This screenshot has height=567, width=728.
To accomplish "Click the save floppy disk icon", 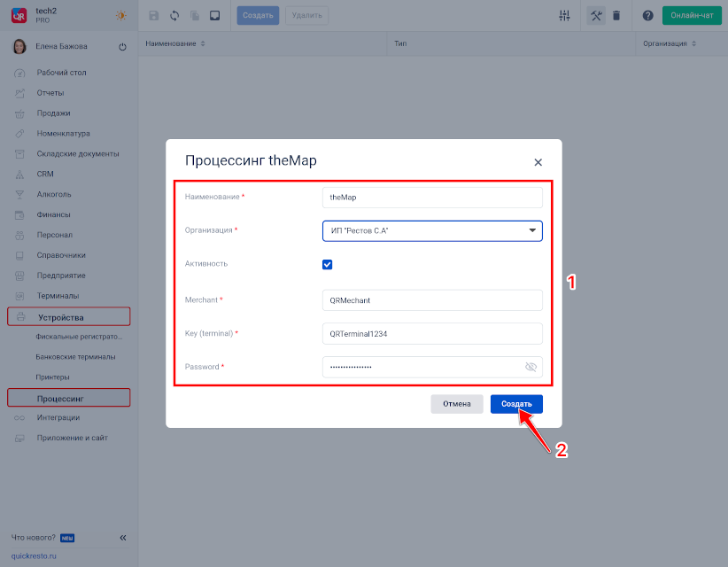I will pyautogui.click(x=154, y=15).
